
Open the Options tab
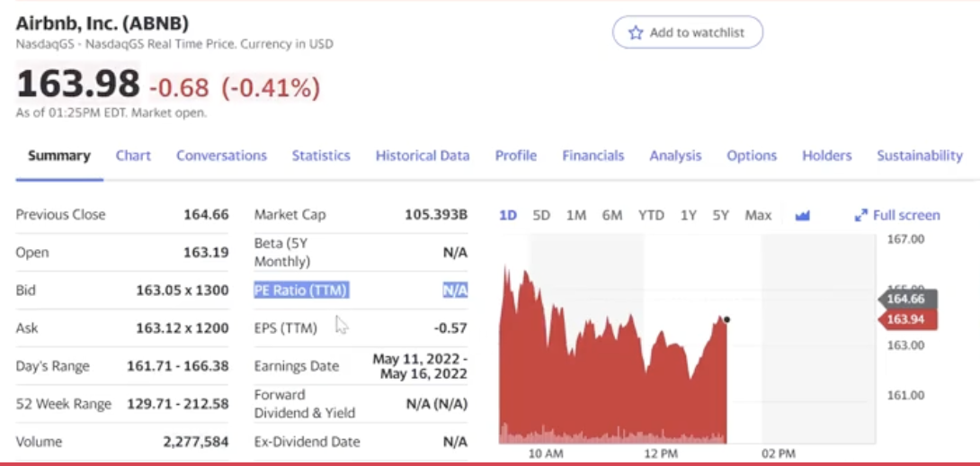(752, 156)
